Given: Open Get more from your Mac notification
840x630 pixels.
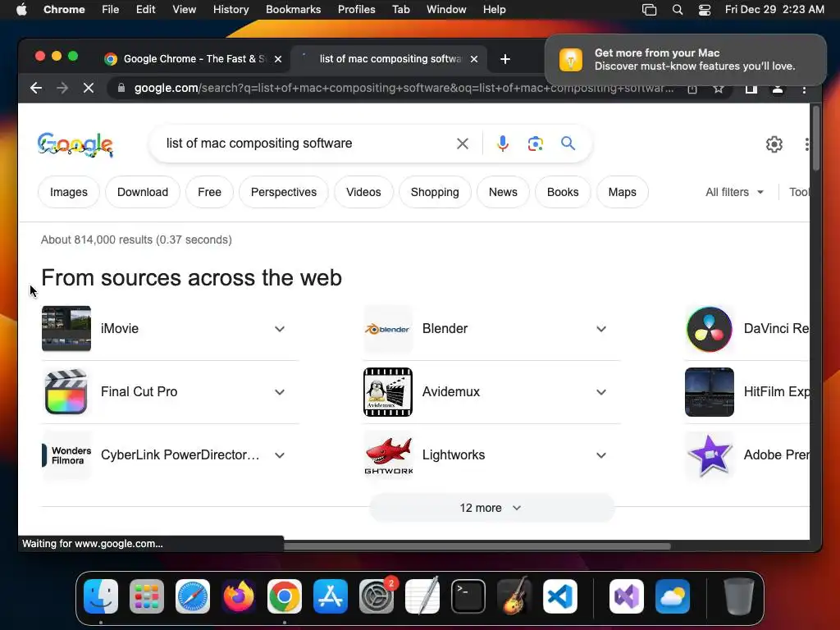Looking at the screenshot, I should (x=686, y=59).
